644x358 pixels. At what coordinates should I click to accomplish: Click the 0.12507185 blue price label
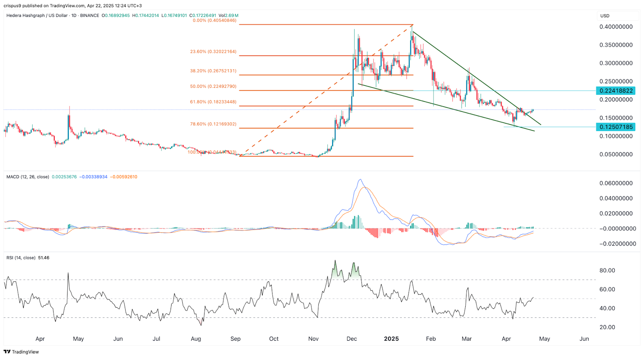(616, 127)
